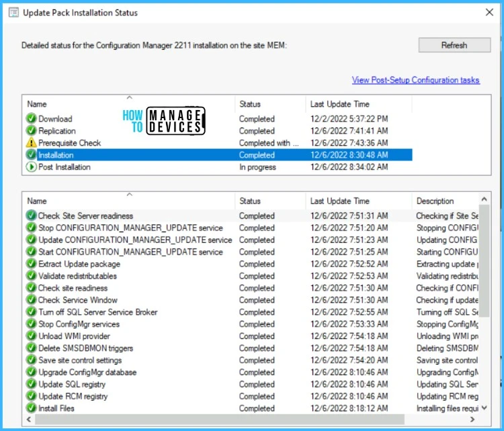
Task: Select Unload WMI provider step
Action: pyautogui.click(x=252, y=336)
